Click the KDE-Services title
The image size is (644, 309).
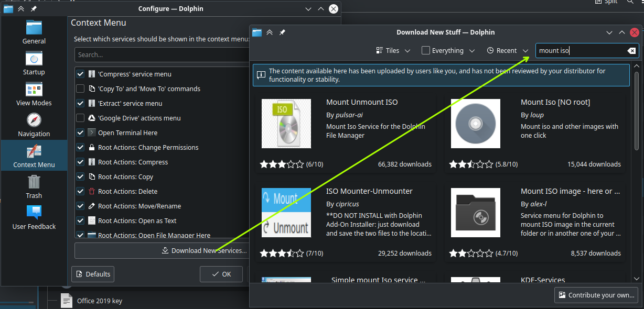tap(543, 280)
